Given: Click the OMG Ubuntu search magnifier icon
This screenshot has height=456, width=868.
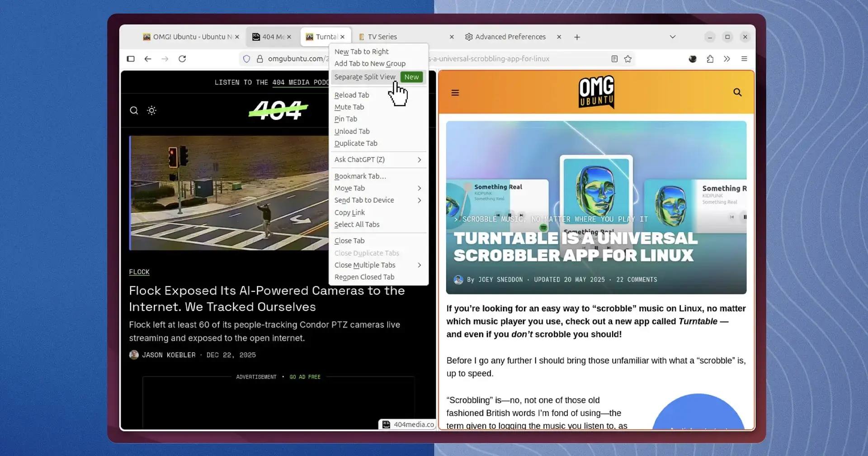Looking at the screenshot, I should tap(737, 92).
